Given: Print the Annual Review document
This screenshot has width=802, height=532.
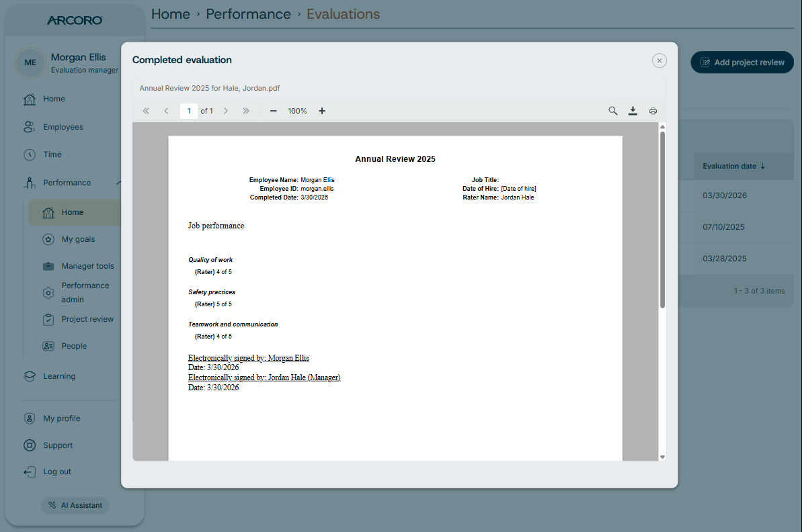Looking at the screenshot, I should tap(653, 111).
